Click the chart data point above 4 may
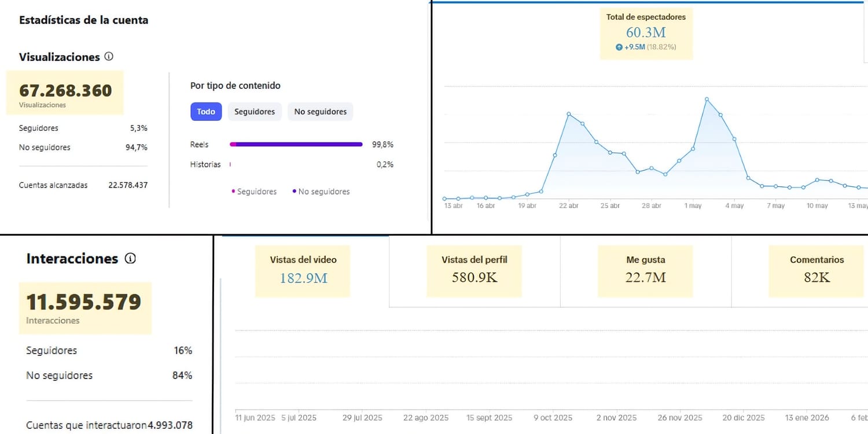 coord(734,139)
